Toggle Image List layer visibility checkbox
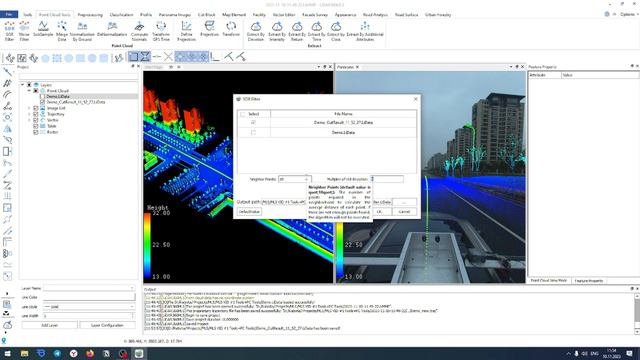Image resolution: width=640 pixels, height=360 pixels. 36,108
